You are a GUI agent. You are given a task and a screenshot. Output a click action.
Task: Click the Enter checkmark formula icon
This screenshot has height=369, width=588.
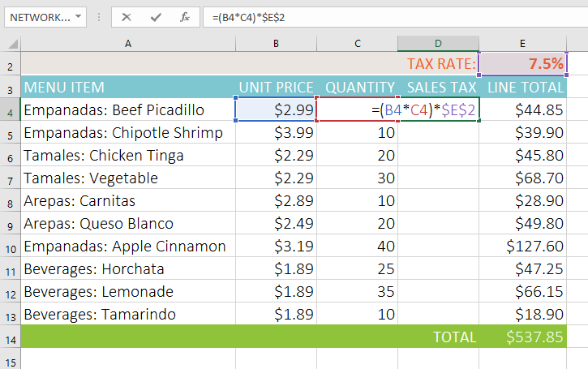[x=156, y=16]
